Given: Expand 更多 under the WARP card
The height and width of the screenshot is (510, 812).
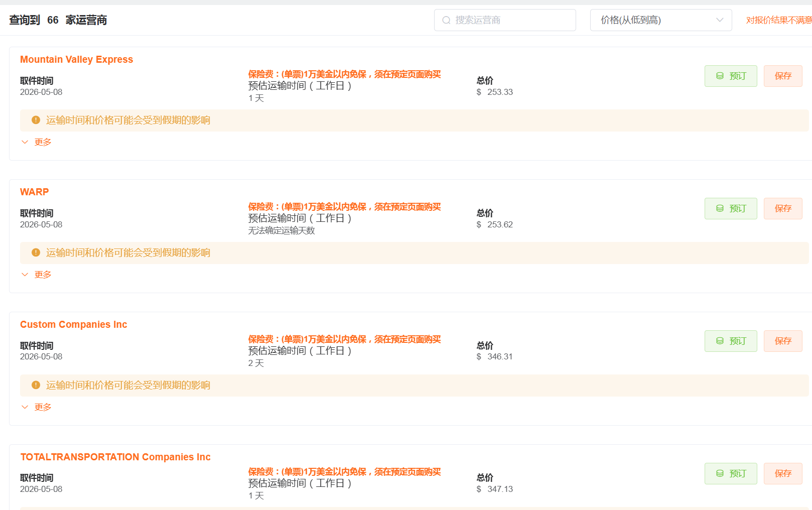Looking at the screenshot, I should tap(37, 275).
